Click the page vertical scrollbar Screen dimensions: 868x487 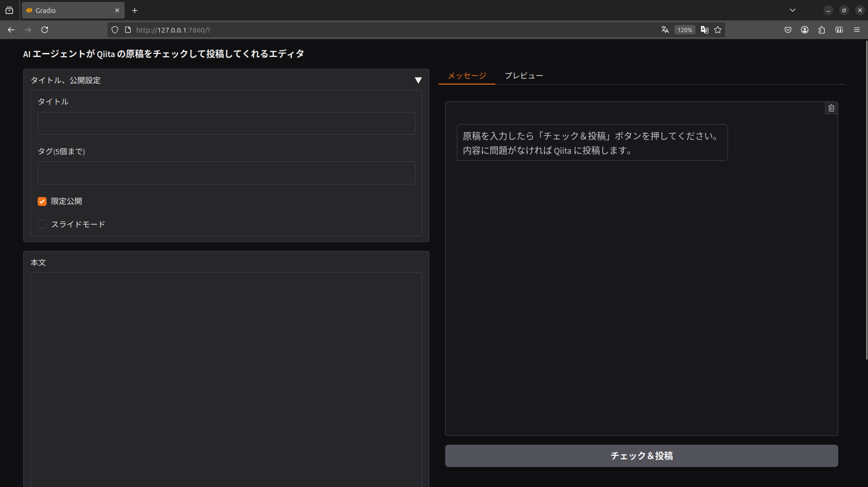pos(866,200)
